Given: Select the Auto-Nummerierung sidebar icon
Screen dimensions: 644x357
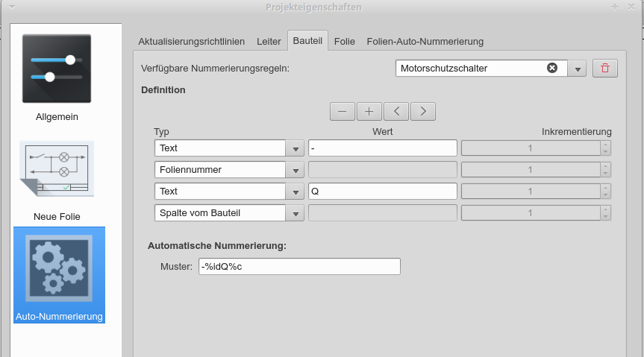Looking at the screenshot, I should pos(59,268).
